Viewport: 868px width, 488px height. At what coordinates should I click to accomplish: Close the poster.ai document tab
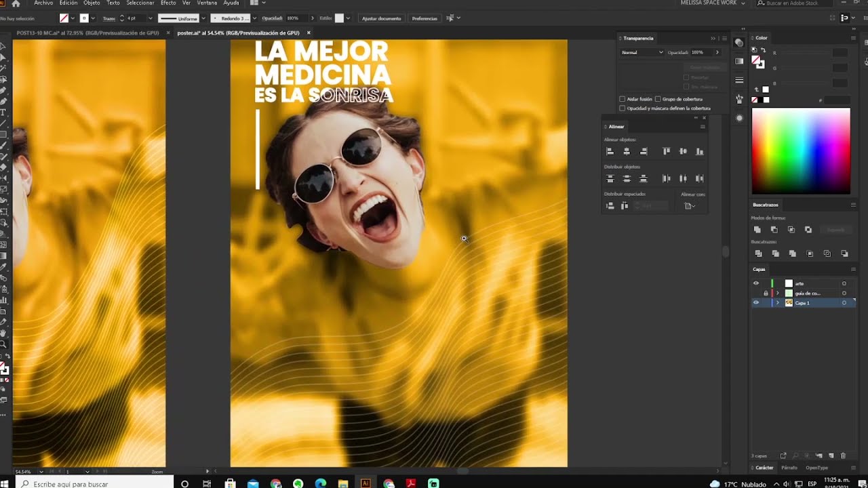(x=309, y=33)
